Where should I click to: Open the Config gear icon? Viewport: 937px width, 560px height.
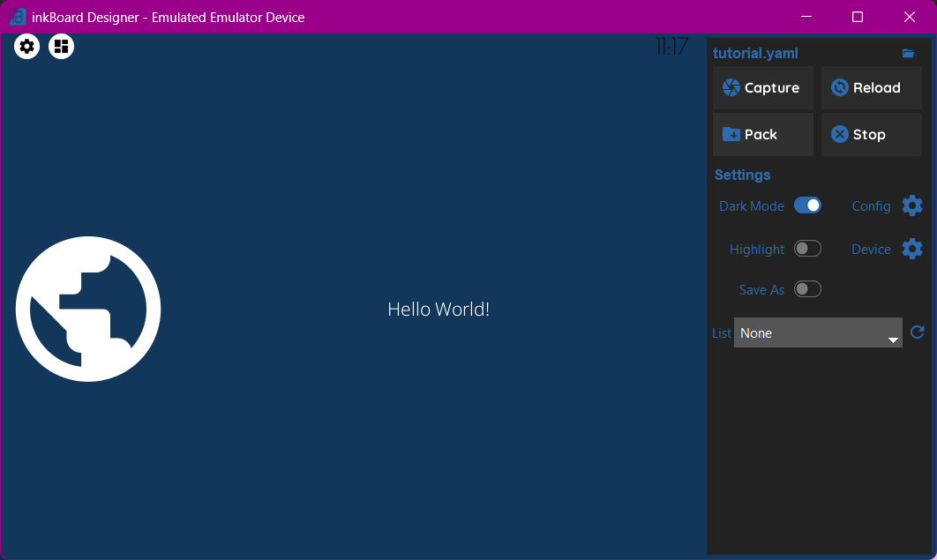click(x=912, y=205)
